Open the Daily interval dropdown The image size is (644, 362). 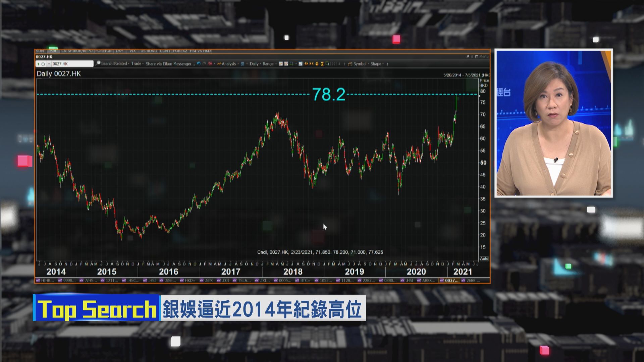pos(255,64)
